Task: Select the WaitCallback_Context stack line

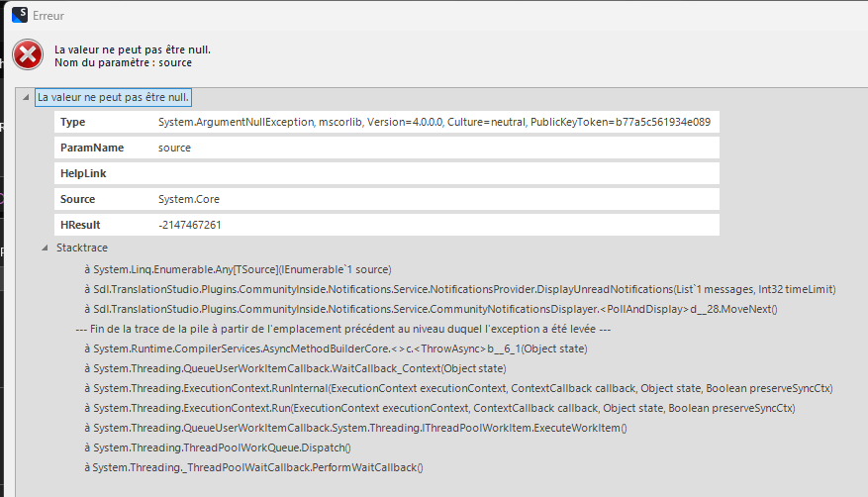Action: [x=295, y=368]
